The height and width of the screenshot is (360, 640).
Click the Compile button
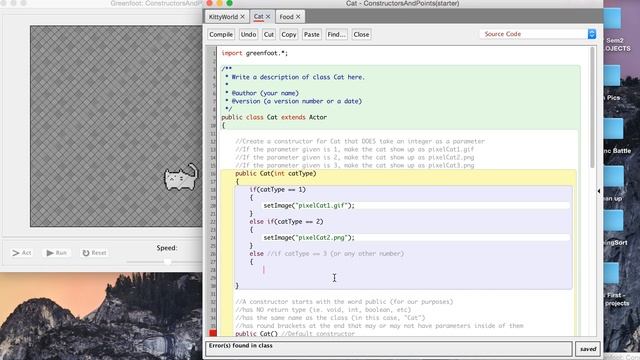click(221, 35)
